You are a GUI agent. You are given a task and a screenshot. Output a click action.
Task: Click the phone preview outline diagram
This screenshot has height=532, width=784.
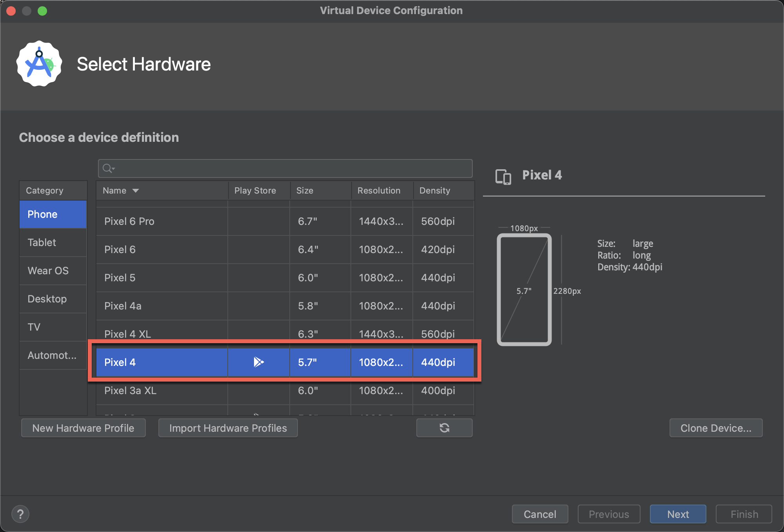point(524,290)
